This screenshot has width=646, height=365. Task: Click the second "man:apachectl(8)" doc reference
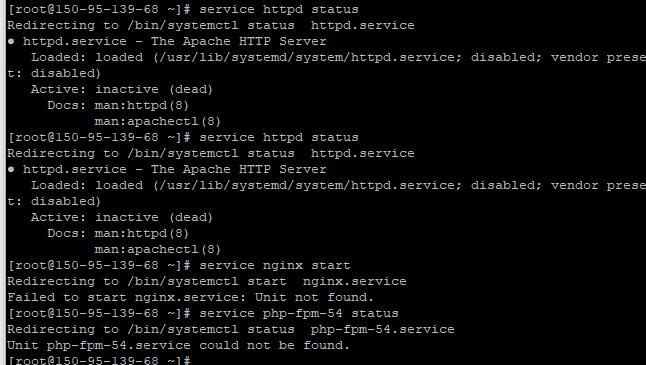158,250
